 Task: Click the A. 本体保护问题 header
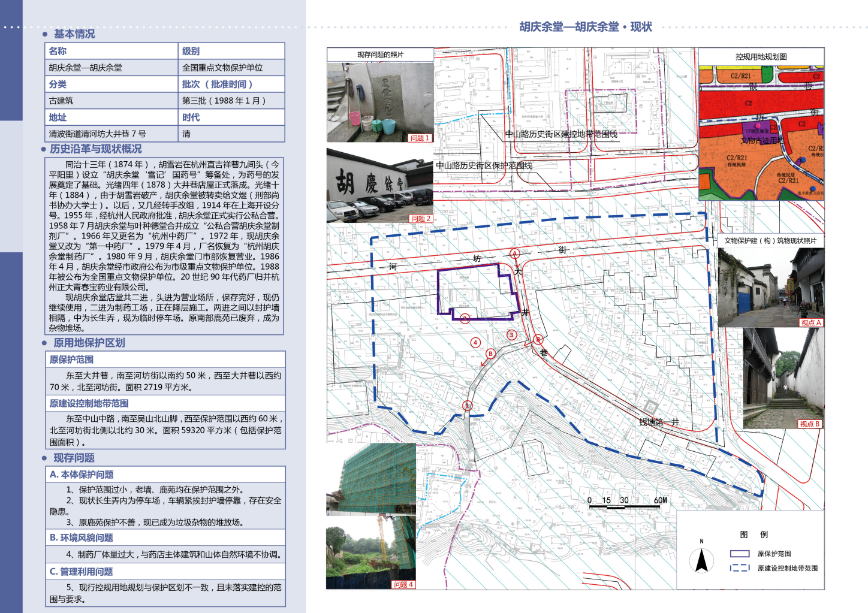165,474
